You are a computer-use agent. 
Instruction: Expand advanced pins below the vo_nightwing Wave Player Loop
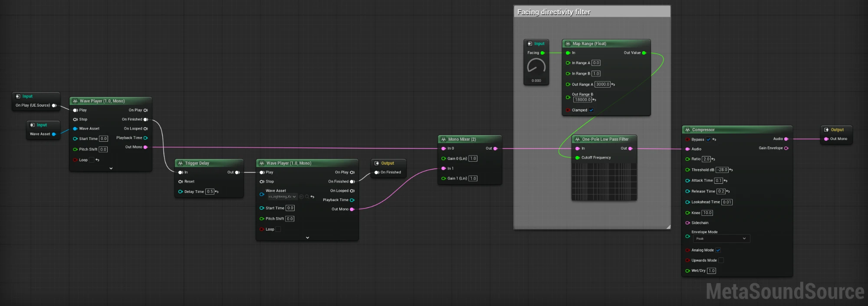point(308,238)
